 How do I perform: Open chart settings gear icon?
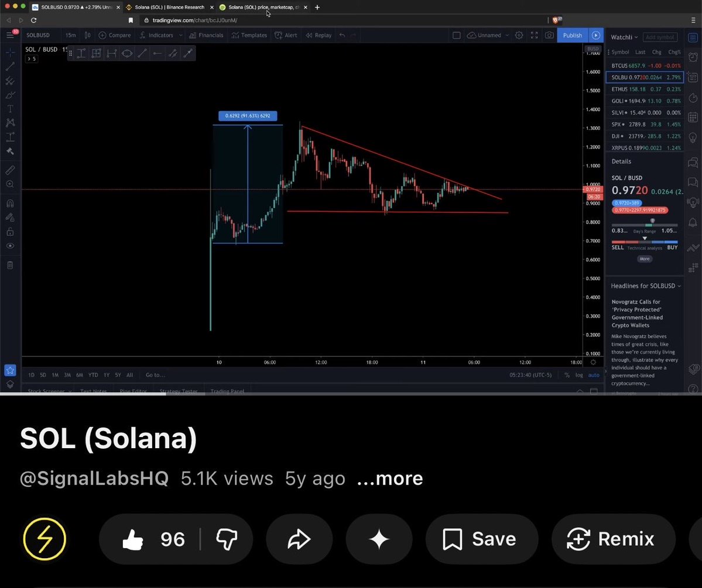(x=519, y=35)
